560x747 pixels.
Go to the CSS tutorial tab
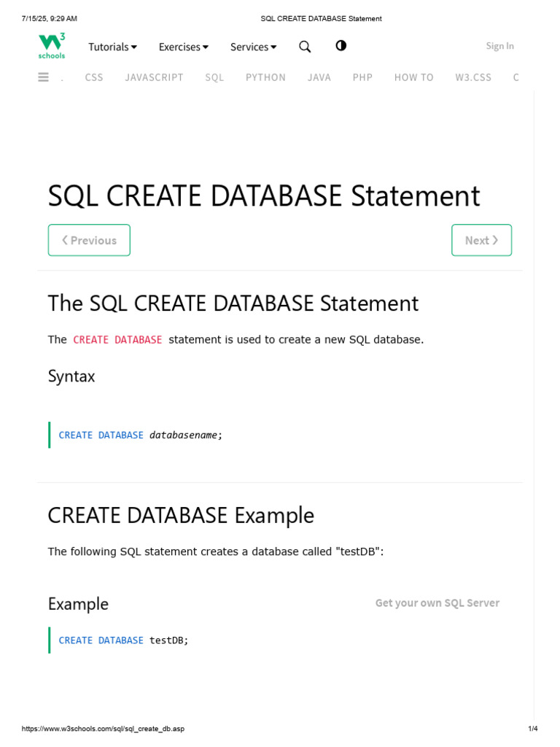[94, 77]
